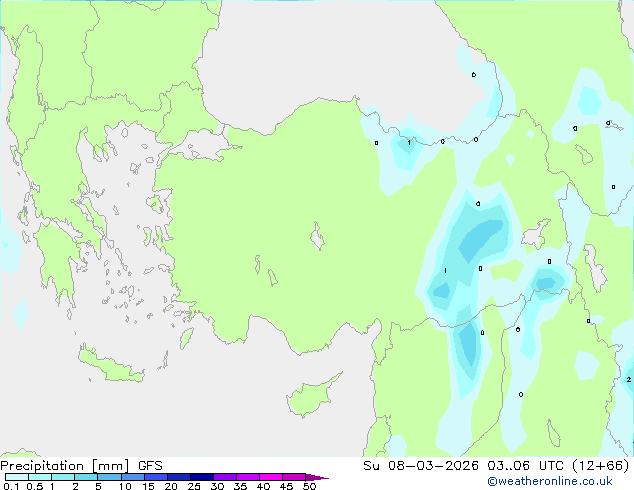Screen dimensions: 634x490
Task: Click the '2' precipitation value at right edge
Action: 628,380
